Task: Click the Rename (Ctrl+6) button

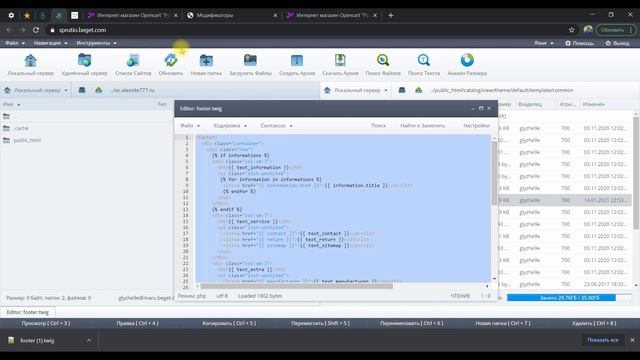Action: 411,323
